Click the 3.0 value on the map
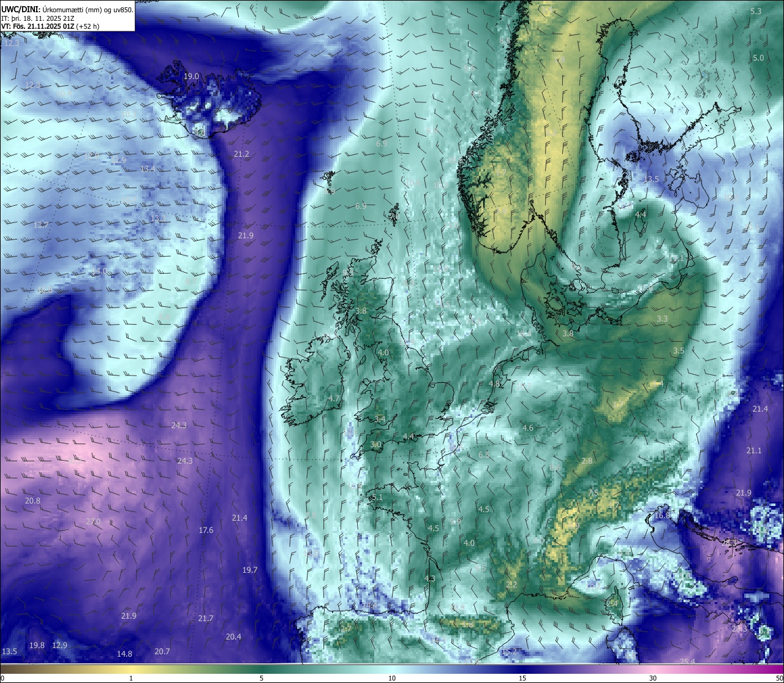This screenshot has width=784, height=683. click(x=375, y=444)
